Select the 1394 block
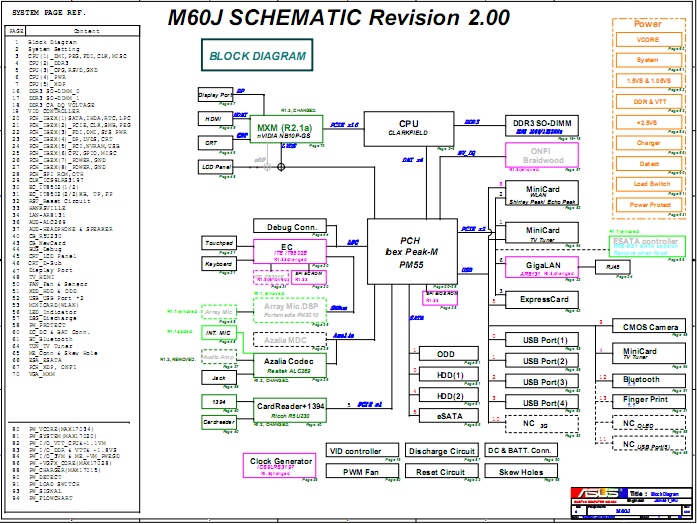The image size is (697, 524). click(x=219, y=401)
